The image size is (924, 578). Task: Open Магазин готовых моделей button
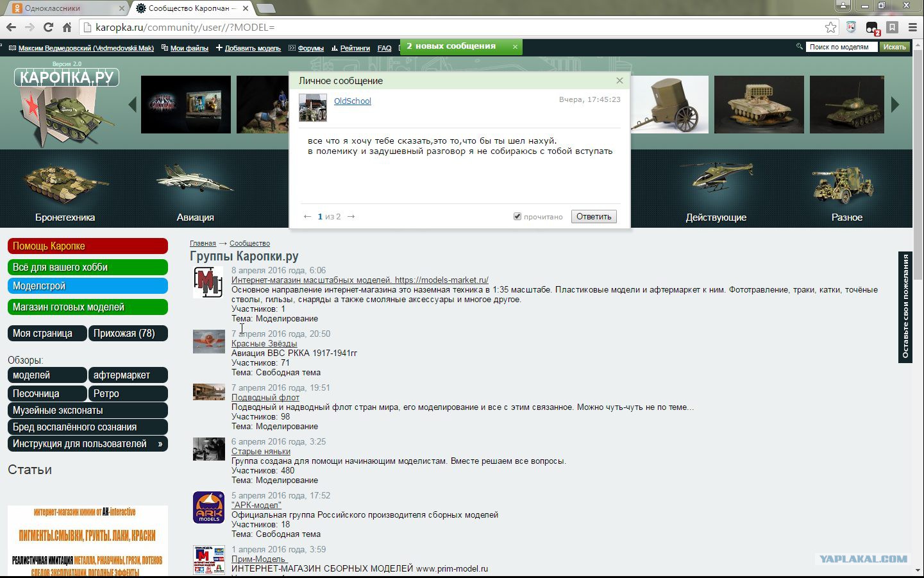pyautogui.click(x=88, y=307)
